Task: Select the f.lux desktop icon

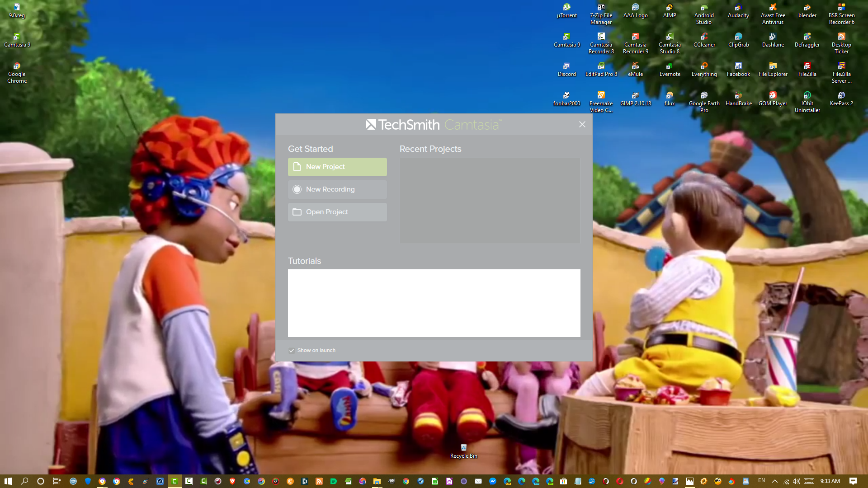Action: 670,99
